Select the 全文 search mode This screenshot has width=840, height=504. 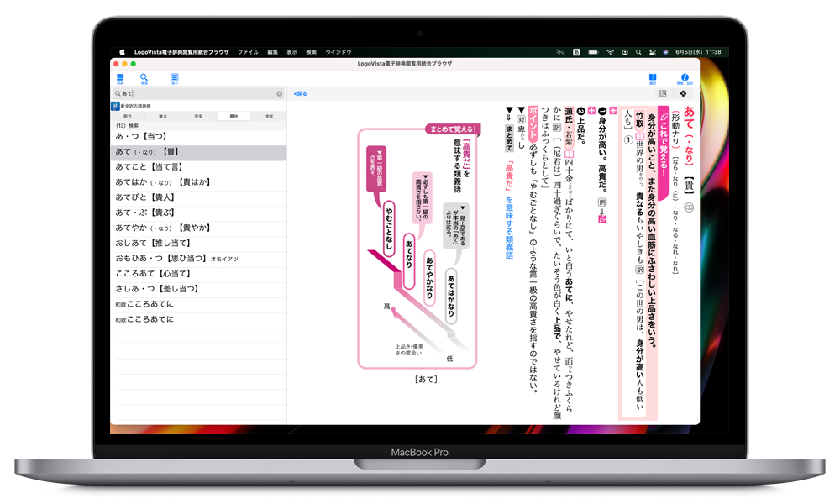pyautogui.click(x=269, y=116)
